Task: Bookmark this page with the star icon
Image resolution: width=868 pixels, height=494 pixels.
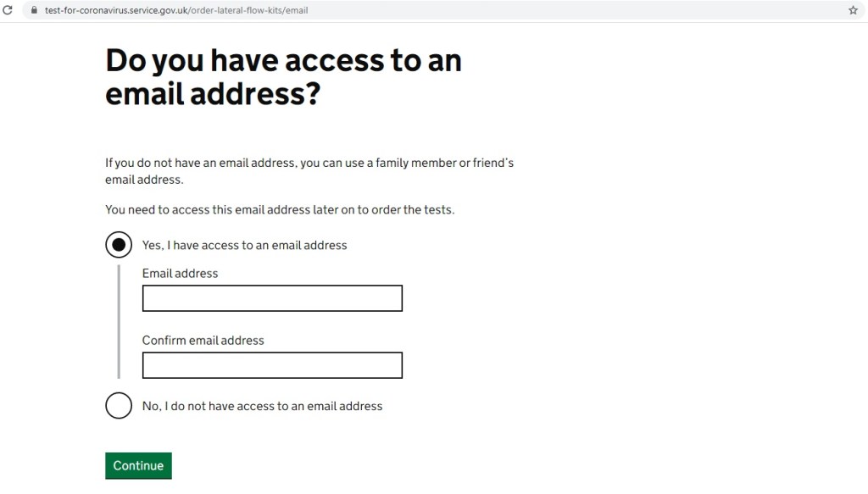Action: [853, 10]
